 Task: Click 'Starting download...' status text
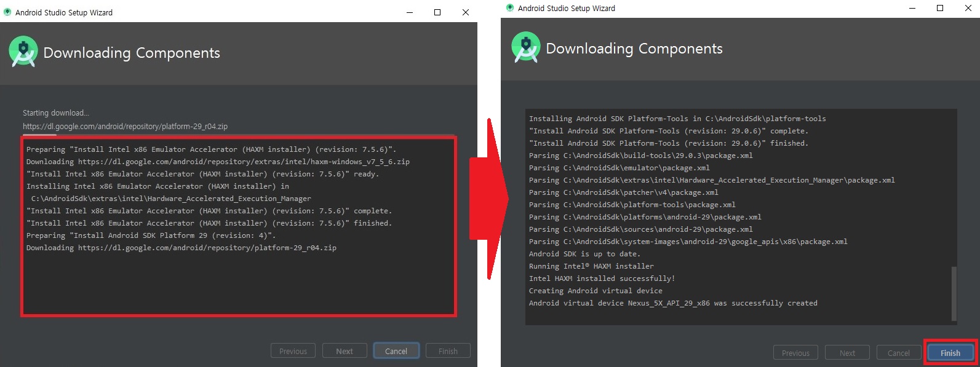(x=56, y=112)
